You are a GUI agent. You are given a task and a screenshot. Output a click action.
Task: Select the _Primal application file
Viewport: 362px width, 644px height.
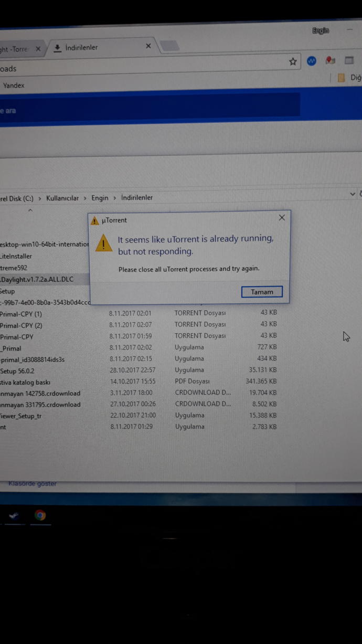[10, 348]
